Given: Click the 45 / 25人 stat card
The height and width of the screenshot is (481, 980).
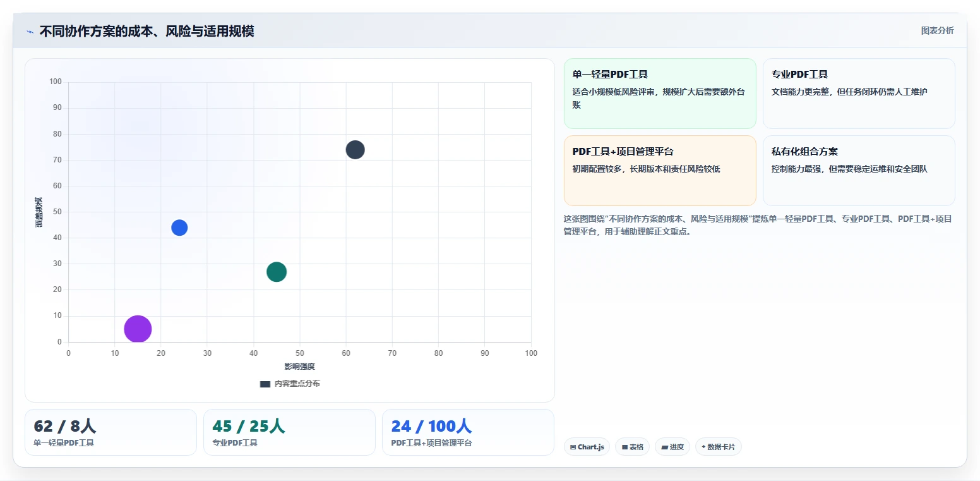Looking at the screenshot, I should [289, 432].
